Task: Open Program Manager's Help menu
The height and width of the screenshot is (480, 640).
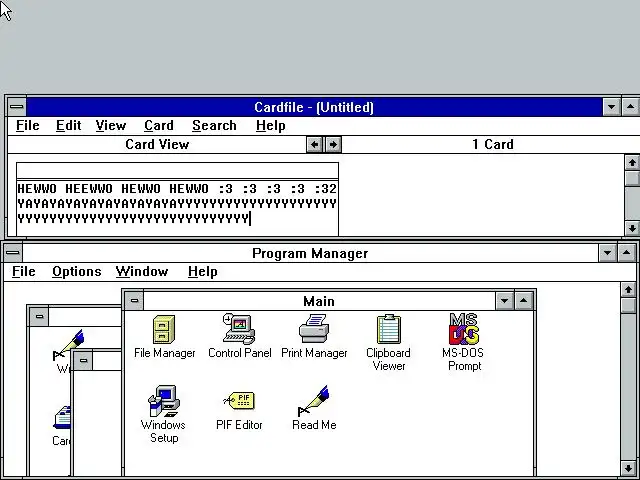Action: [x=202, y=272]
